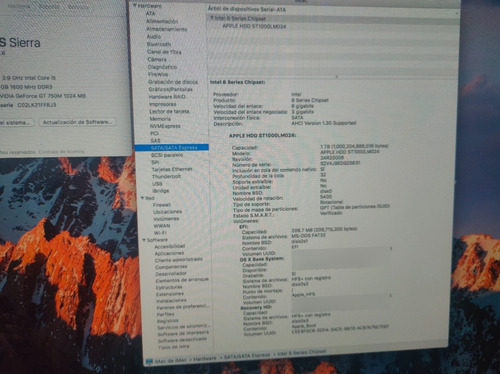This screenshot has width=500, height=374.
Task: Click the 2.9 GHz Intel Core i5 text
Action: pos(29,78)
